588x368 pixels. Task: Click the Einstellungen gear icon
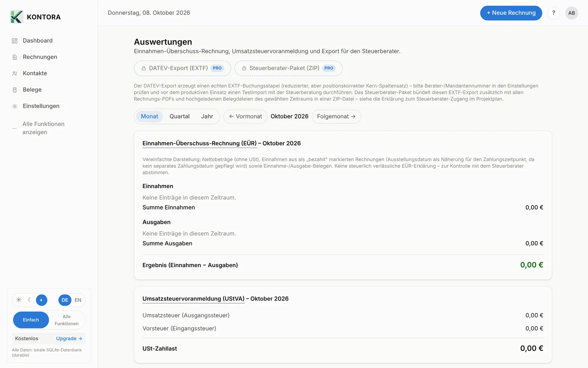point(15,106)
